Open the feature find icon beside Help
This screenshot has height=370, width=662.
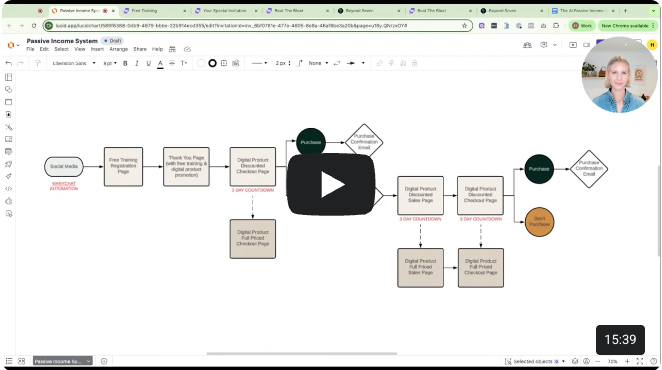pos(172,49)
